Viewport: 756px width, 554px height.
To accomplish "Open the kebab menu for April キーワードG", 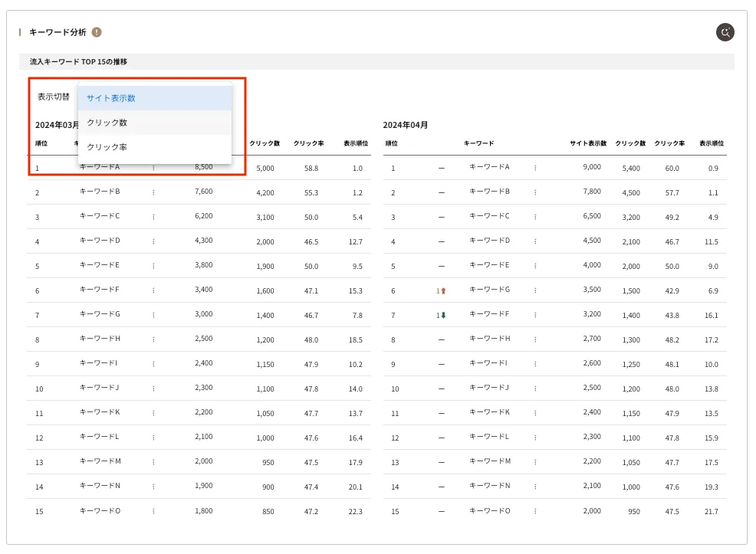I will tap(535, 290).
